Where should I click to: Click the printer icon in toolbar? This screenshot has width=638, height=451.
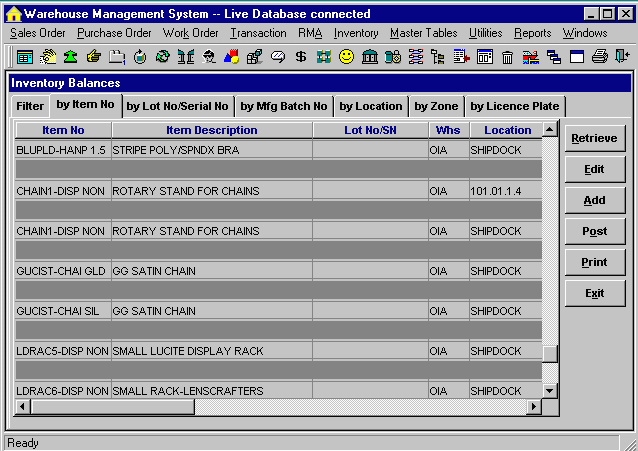point(599,57)
